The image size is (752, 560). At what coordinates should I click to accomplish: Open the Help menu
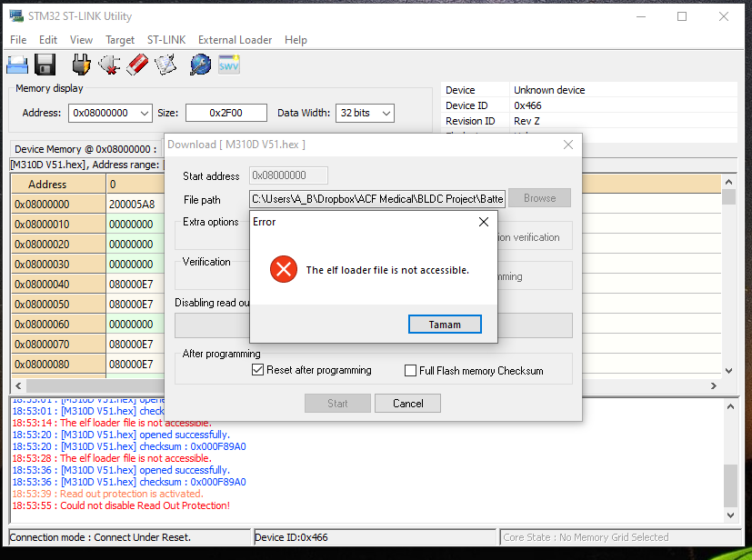(296, 40)
